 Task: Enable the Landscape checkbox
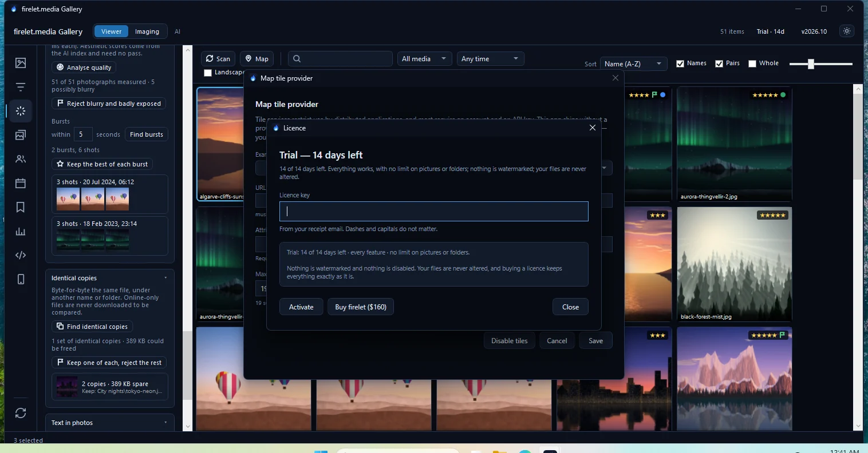pyautogui.click(x=208, y=73)
